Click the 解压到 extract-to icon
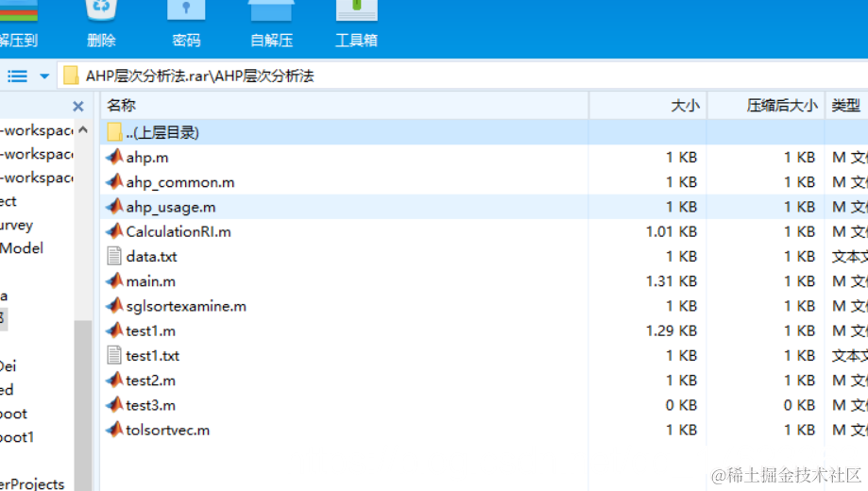 pos(18,11)
